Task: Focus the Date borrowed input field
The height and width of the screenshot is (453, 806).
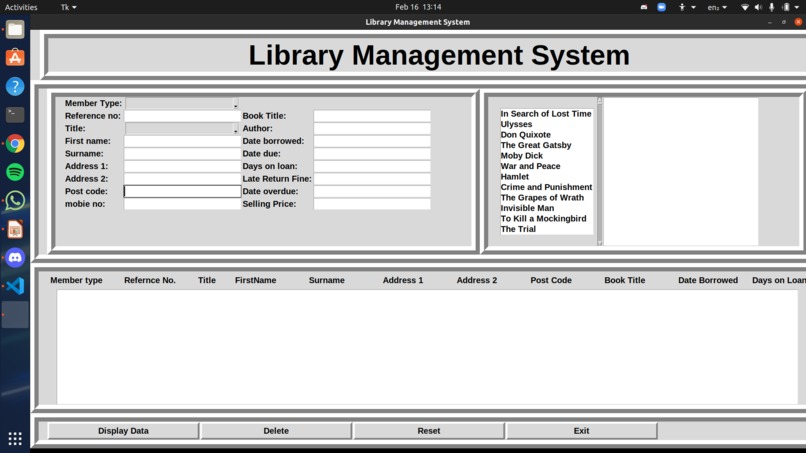Action: [372, 141]
